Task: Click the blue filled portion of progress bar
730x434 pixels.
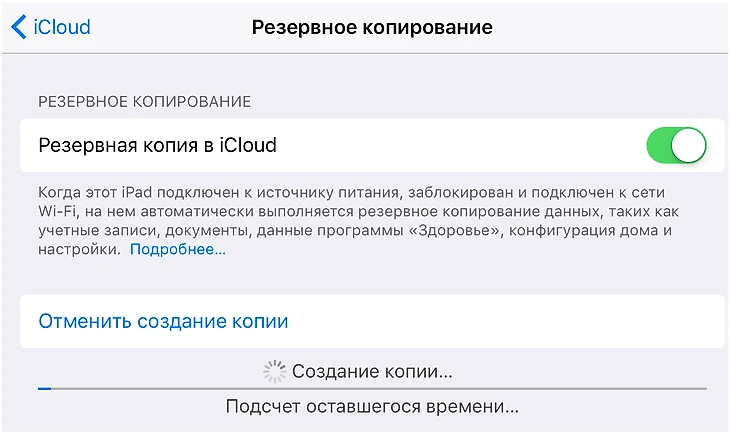Action: (45, 388)
